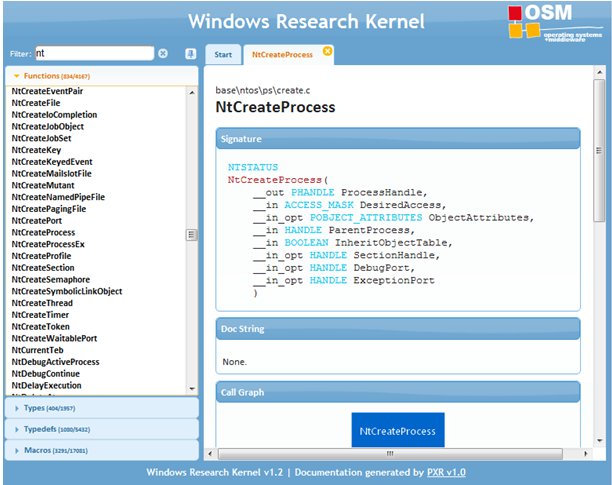
Task: Select NtCreateProcess in the function list
Action: click(43, 232)
